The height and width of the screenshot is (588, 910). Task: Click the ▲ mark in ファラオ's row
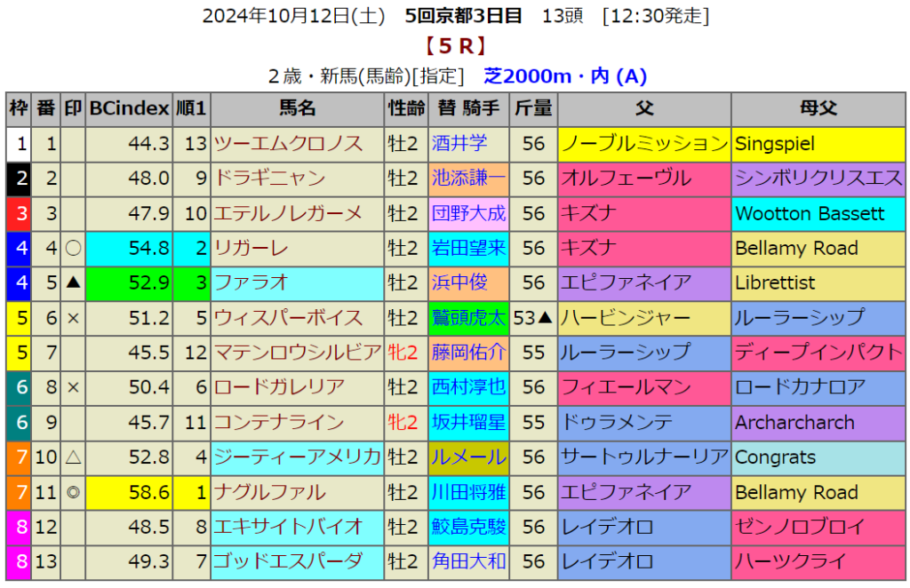[73, 283]
